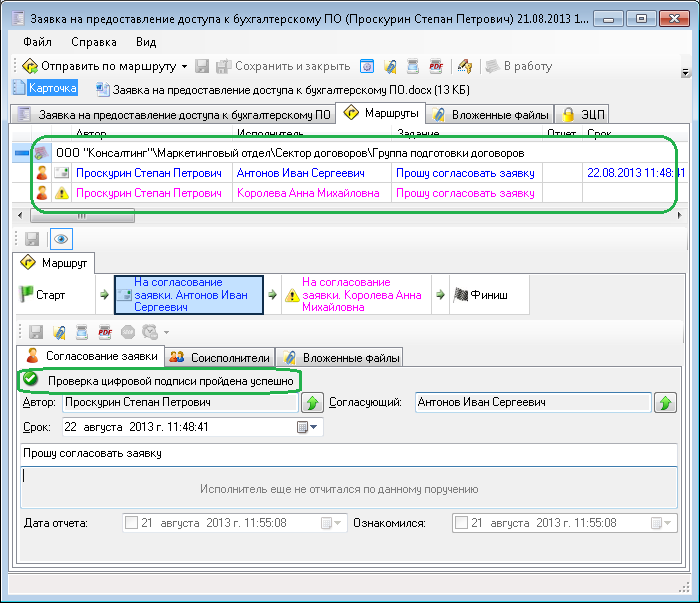Open the 'Отправить по маршруту' dropdown arrow
Screen dimensions: 700x603
(x=184, y=67)
